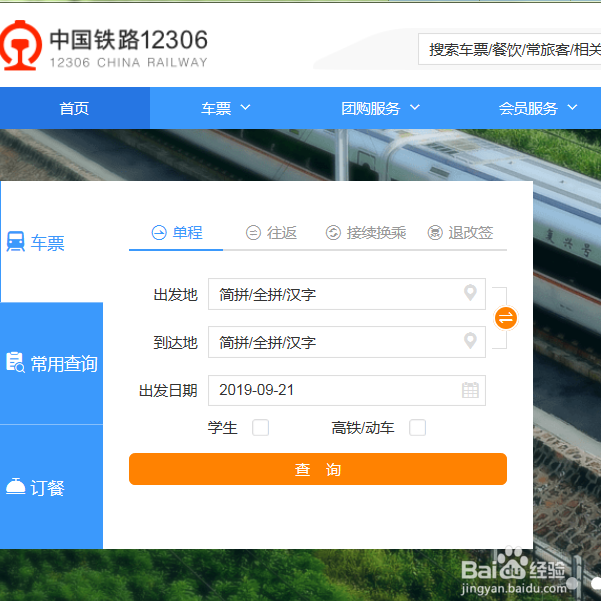601x610 pixels.
Task: Switch to the 退改签 tab
Action: (x=460, y=233)
